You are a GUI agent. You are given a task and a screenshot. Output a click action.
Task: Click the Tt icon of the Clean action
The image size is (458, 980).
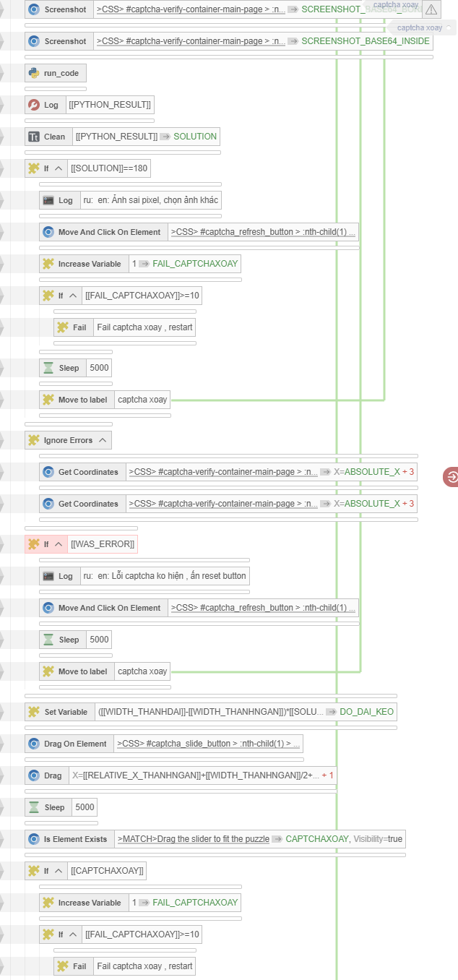33,137
